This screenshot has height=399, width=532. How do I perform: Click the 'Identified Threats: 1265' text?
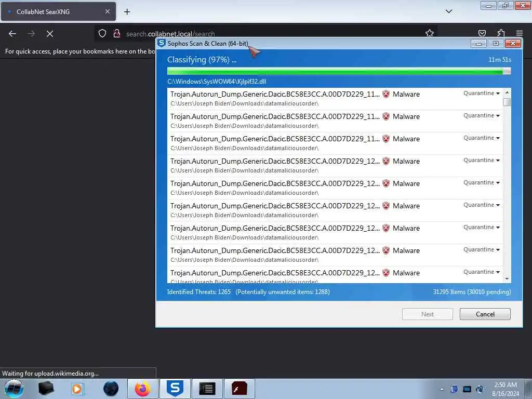(x=198, y=292)
